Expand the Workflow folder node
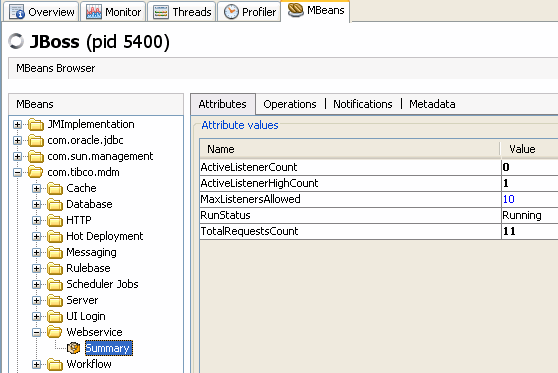558x373 pixels. (36, 364)
